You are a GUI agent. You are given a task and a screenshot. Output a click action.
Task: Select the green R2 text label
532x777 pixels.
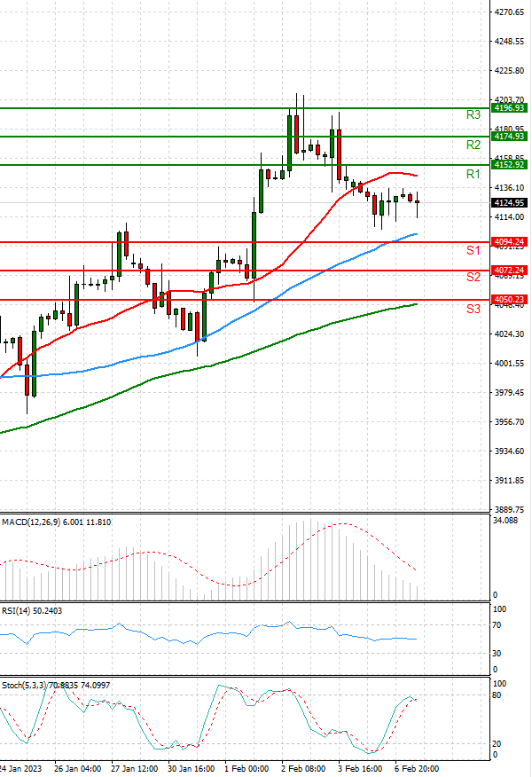point(473,145)
